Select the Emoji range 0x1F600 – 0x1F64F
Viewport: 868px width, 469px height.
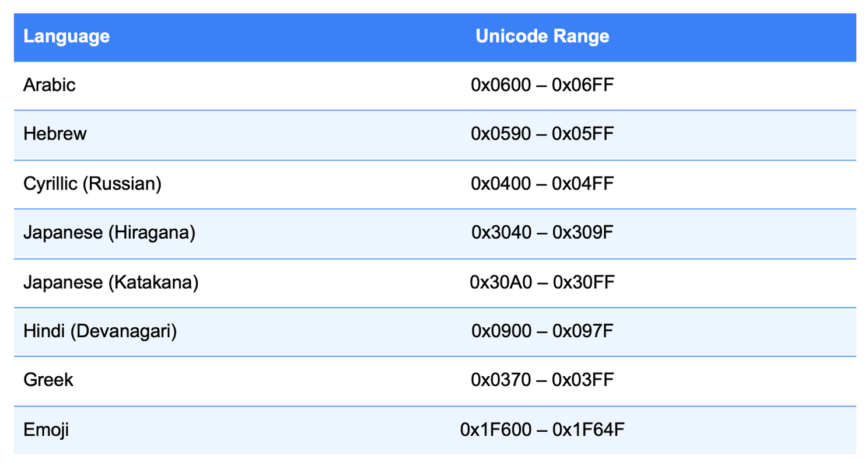coord(542,430)
